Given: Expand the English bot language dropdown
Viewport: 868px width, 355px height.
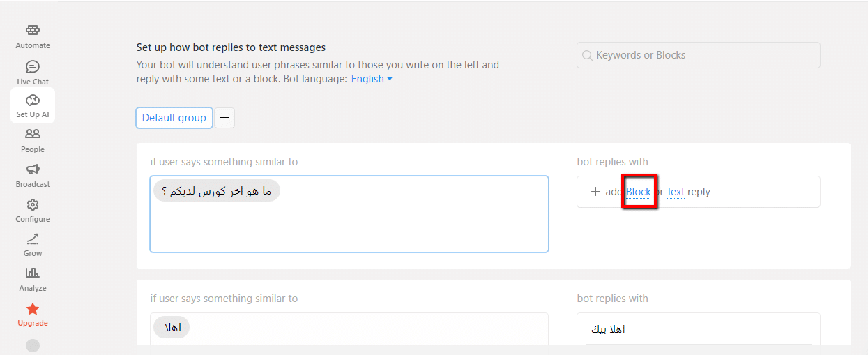Looking at the screenshot, I should click(x=372, y=79).
